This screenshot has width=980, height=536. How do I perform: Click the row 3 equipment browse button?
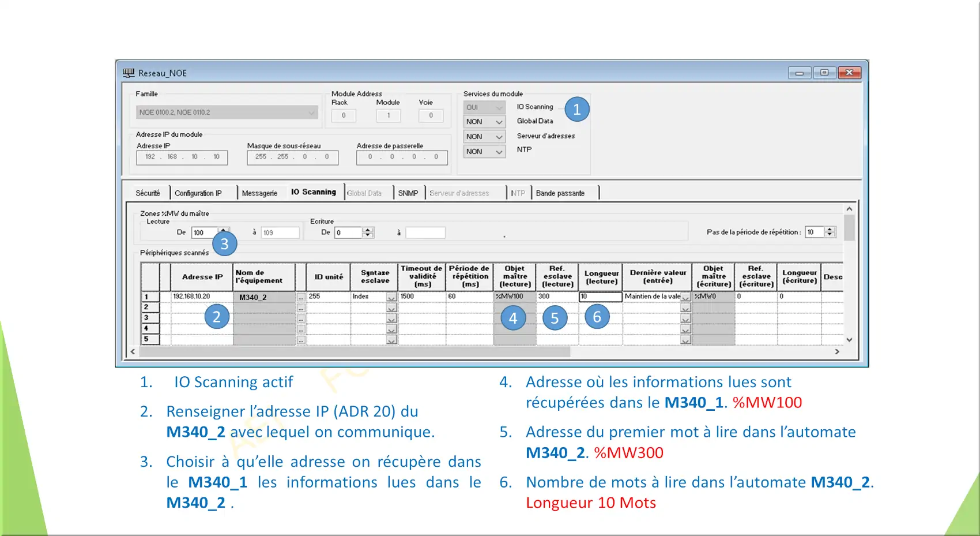pyautogui.click(x=301, y=318)
